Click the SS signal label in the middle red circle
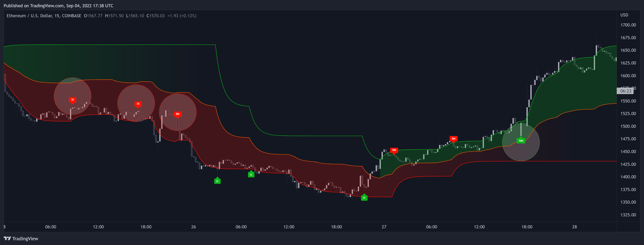The height and width of the screenshot is (245, 644). pos(138,104)
